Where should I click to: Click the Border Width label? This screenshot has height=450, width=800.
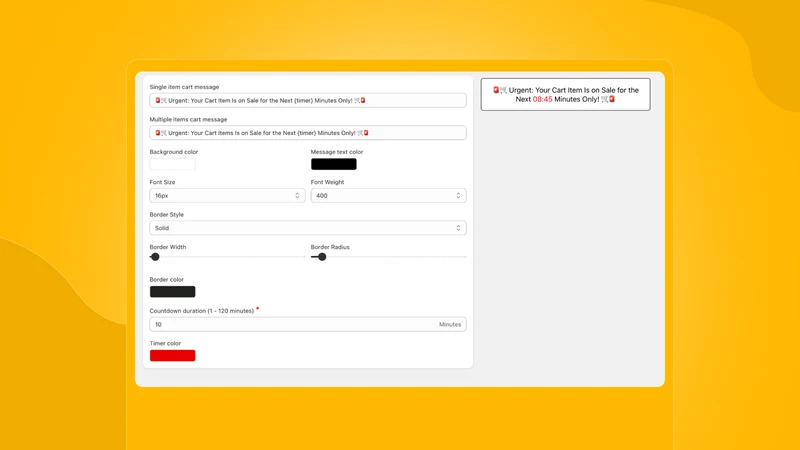168,247
